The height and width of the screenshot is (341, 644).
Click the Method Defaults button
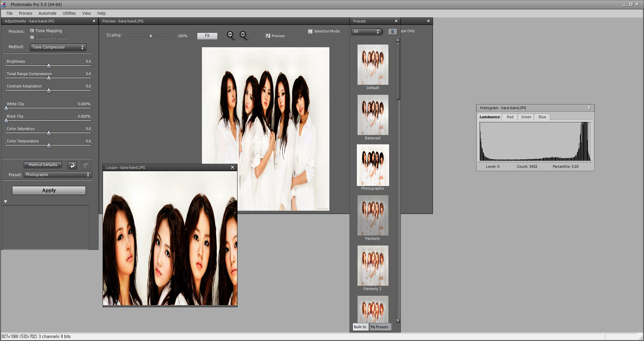pos(43,165)
